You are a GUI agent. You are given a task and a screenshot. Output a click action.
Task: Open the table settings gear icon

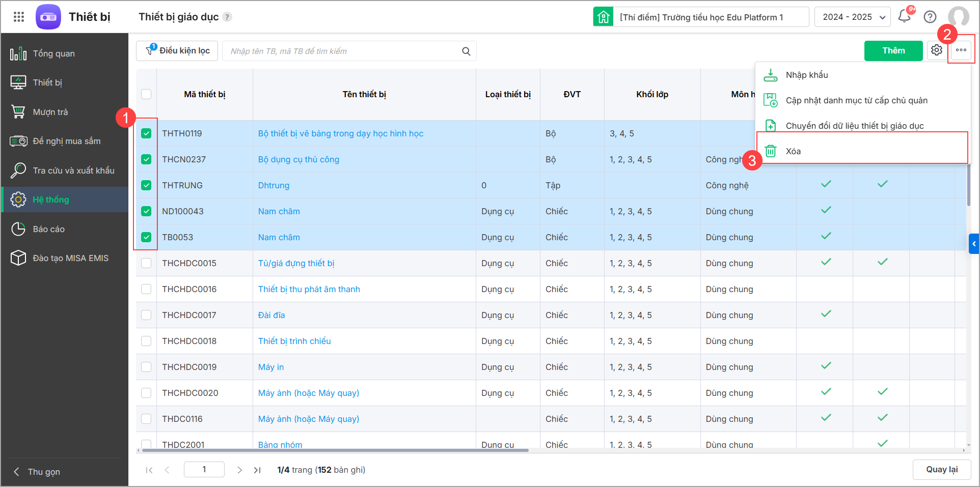point(937,50)
